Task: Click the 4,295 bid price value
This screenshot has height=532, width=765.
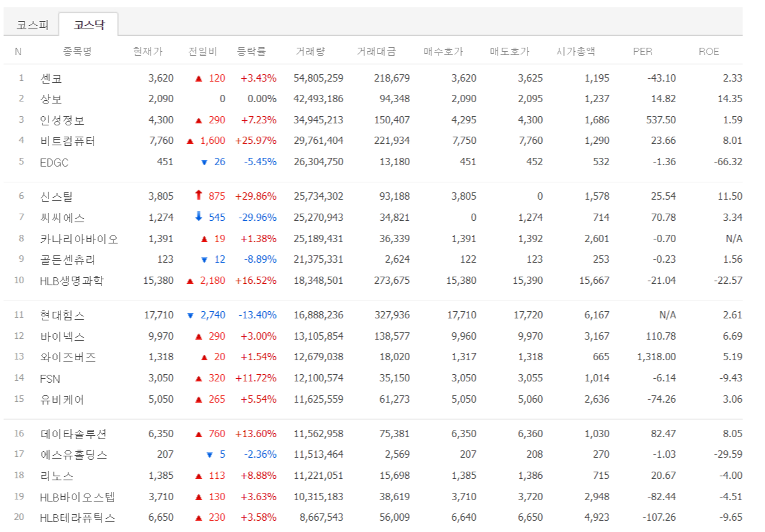Action: tap(464, 119)
